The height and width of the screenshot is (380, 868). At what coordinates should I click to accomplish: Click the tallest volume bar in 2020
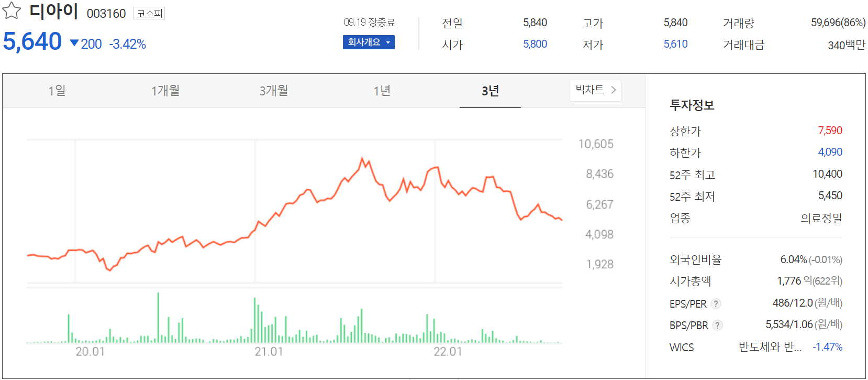158,318
